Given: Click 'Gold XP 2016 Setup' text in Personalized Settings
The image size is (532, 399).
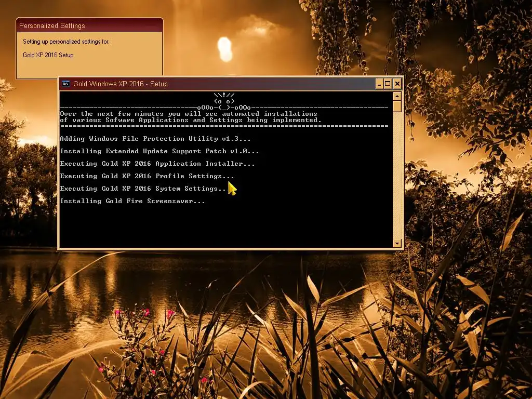Looking at the screenshot, I should [x=48, y=55].
